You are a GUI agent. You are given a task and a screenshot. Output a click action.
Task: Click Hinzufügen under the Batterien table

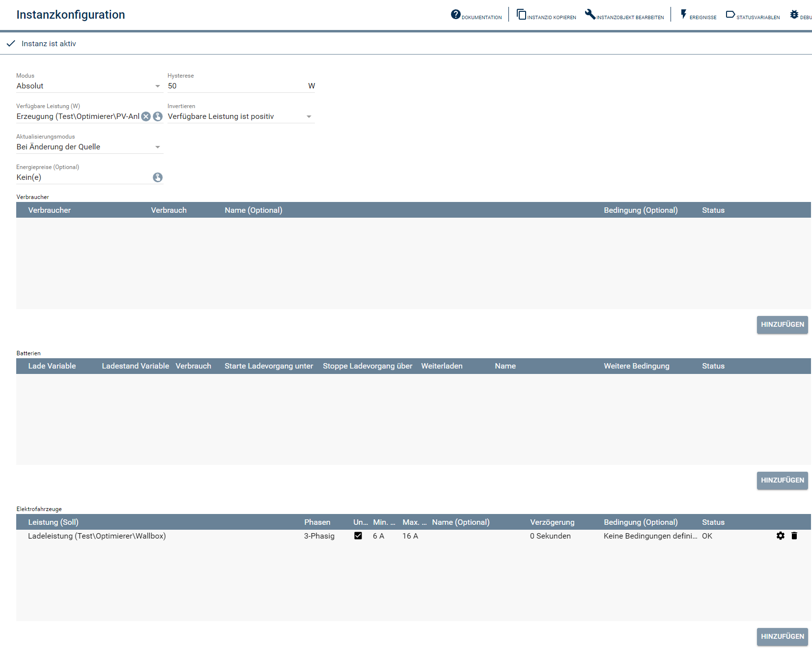click(x=782, y=481)
